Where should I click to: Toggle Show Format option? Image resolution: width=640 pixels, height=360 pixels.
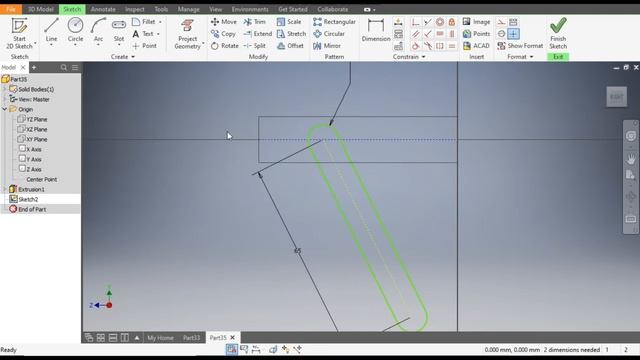coord(520,46)
